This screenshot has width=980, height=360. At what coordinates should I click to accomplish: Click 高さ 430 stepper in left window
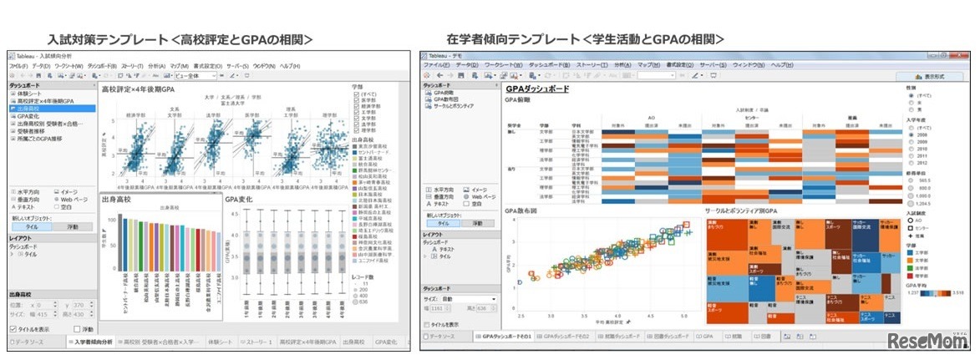coord(91,314)
